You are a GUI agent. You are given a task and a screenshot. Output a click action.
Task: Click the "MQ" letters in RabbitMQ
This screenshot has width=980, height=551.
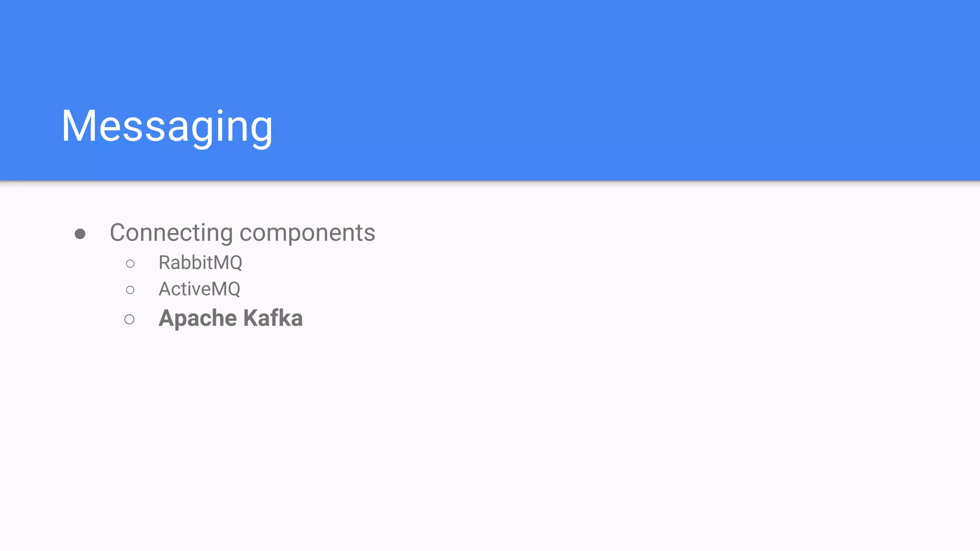[227, 263]
